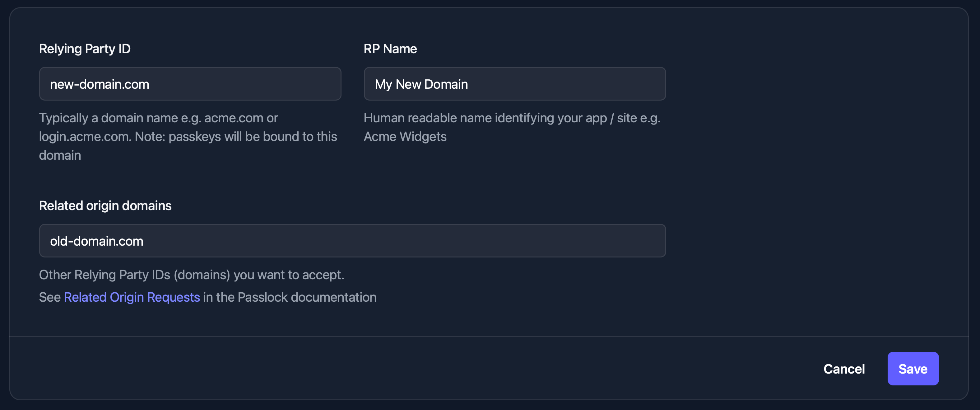Image resolution: width=980 pixels, height=410 pixels.
Task: Click the Related origin domains heading
Action: (x=105, y=205)
